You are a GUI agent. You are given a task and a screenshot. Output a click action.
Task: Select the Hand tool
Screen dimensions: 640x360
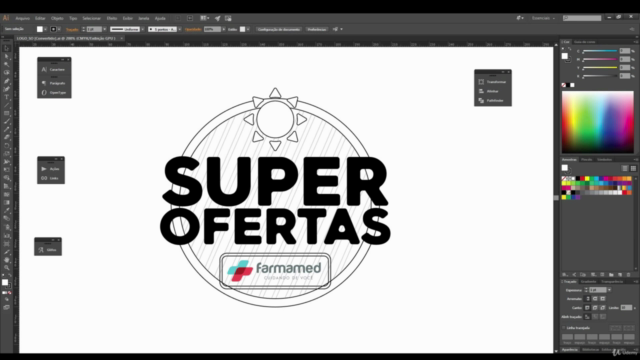(x=7, y=260)
